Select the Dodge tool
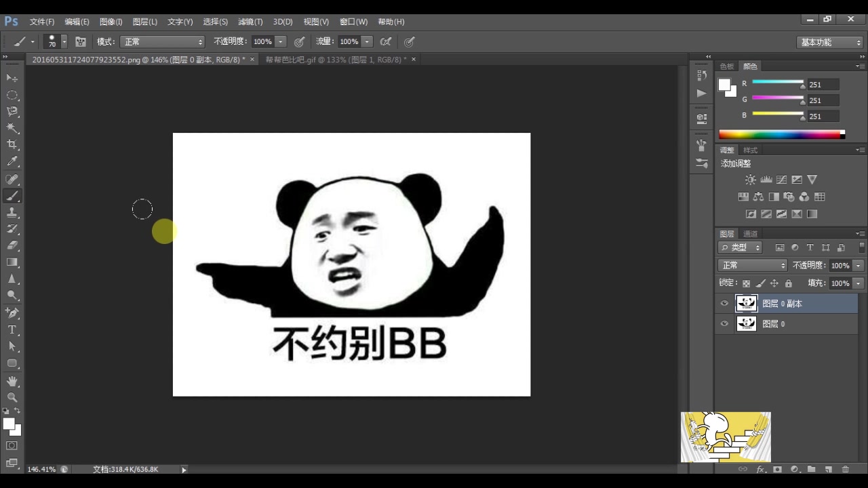Viewport: 868px width, 488px height. (x=12, y=296)
